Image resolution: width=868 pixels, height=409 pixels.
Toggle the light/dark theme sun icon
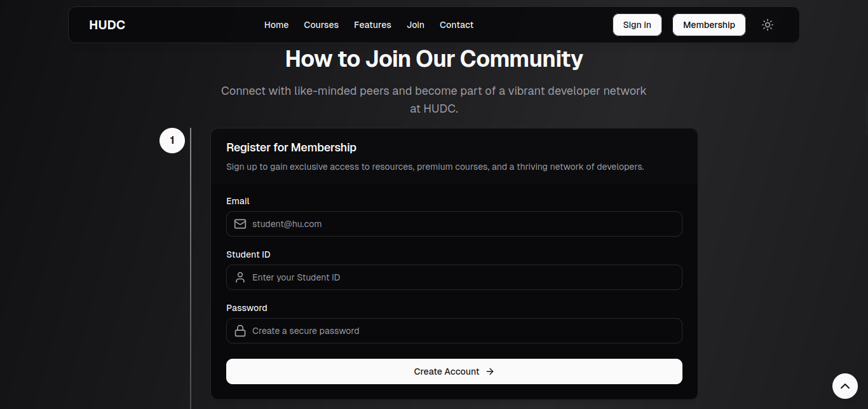[x=768, y=25]
